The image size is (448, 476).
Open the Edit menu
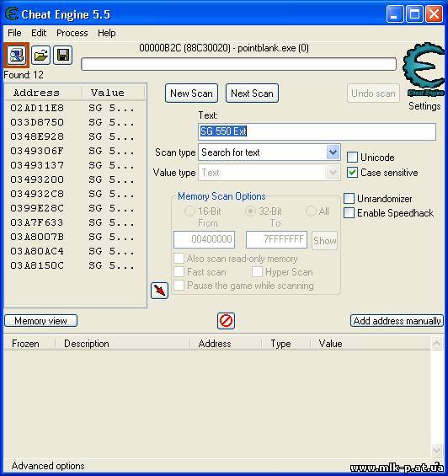click(39, 33)
